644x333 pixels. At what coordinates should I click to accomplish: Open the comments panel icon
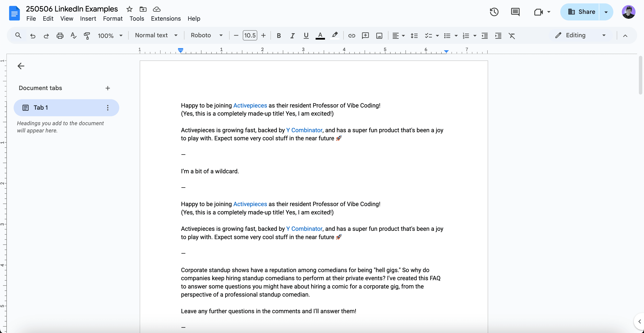(515, 12)
